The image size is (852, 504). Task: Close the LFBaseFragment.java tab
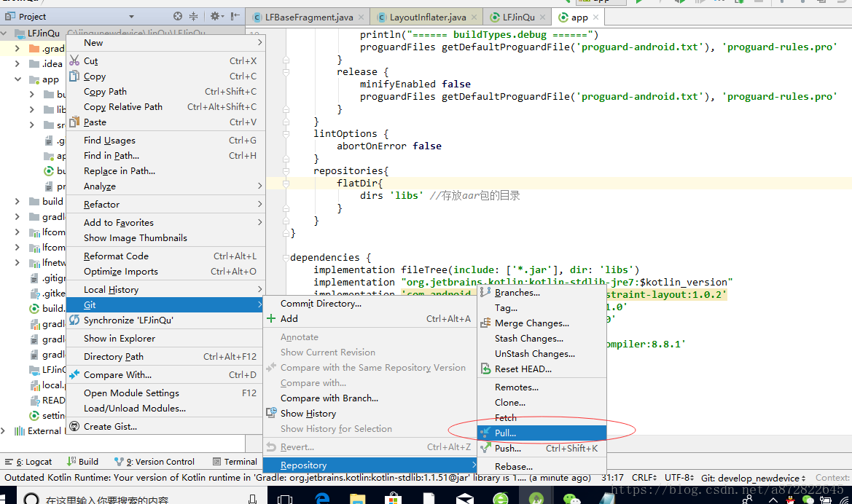click(361, 17)
